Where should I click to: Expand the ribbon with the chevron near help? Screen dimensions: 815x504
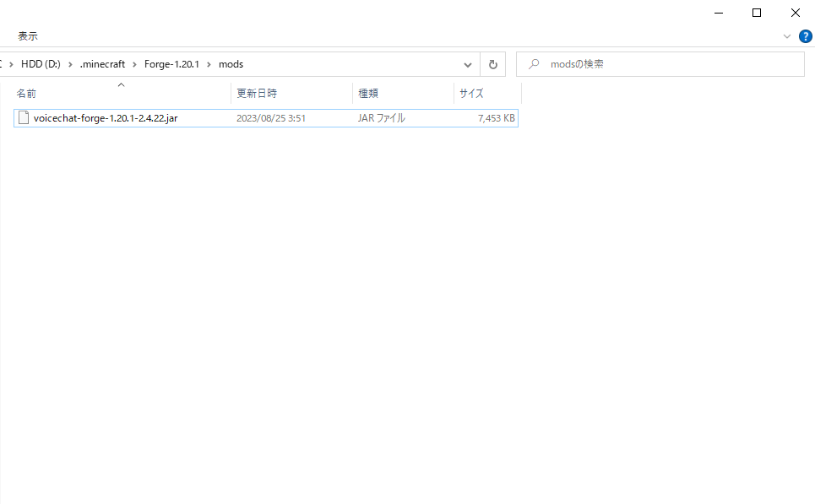(787, 36)
